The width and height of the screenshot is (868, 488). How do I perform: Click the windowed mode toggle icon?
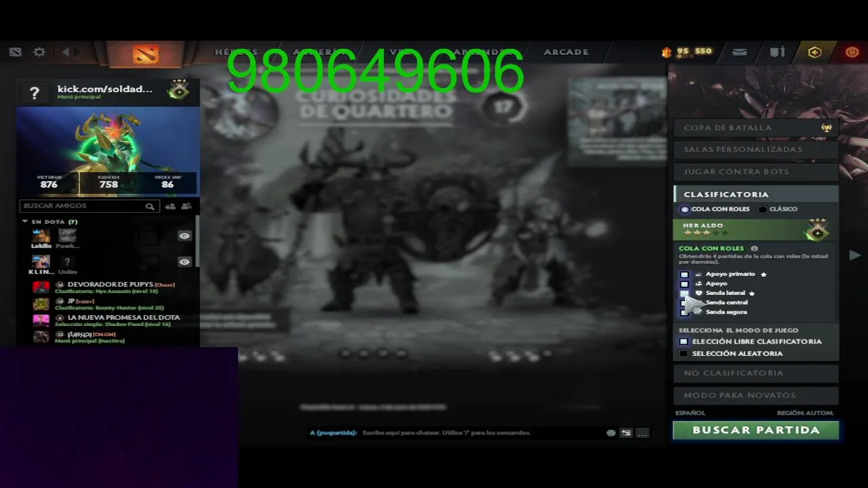click(x=16, y=52)
